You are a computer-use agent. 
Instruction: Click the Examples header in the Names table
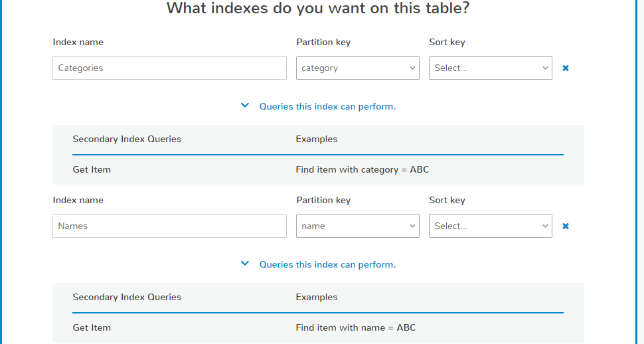[x=317, y=298]
